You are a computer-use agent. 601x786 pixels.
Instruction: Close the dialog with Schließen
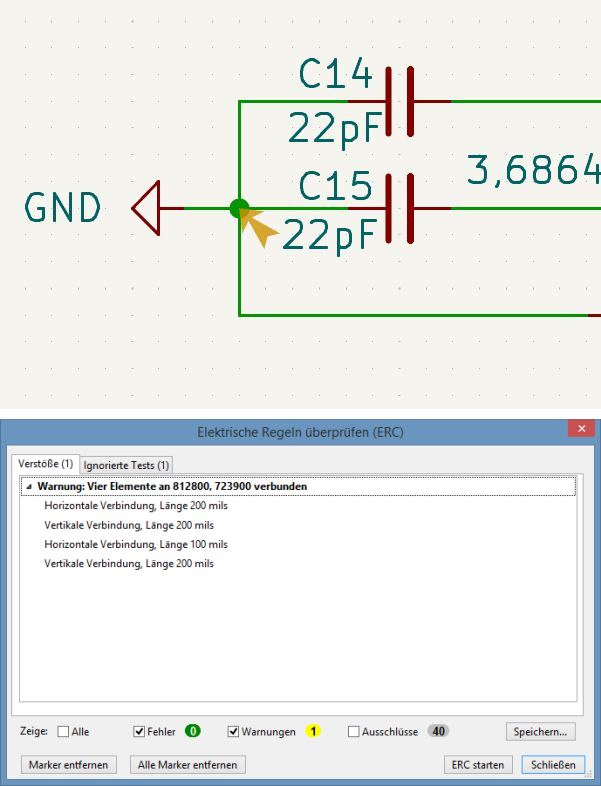pyautogui.click(x=551, y=764)
